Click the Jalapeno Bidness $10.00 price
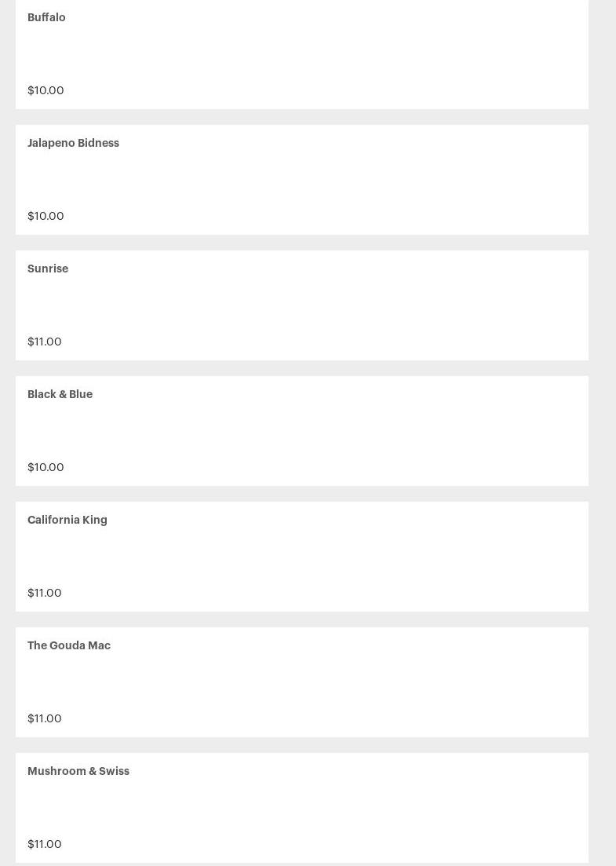Viewport: 616px width, 866px height. point(46,216)
